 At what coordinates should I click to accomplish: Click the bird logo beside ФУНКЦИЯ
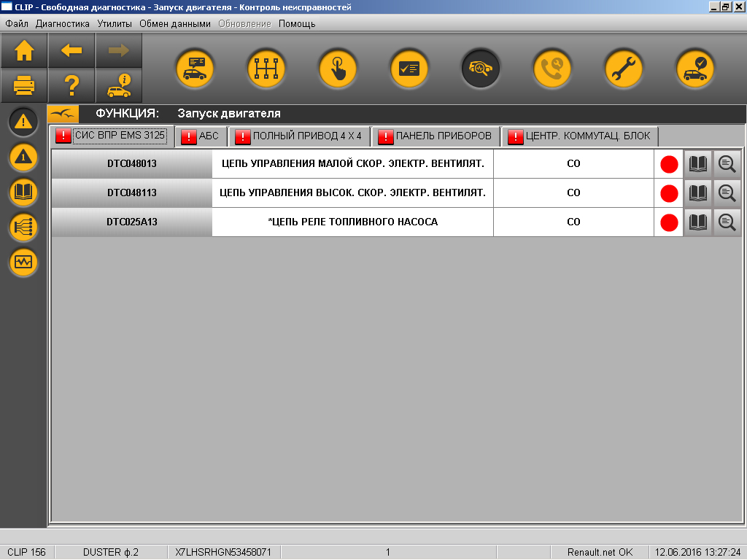click(63, 114)
